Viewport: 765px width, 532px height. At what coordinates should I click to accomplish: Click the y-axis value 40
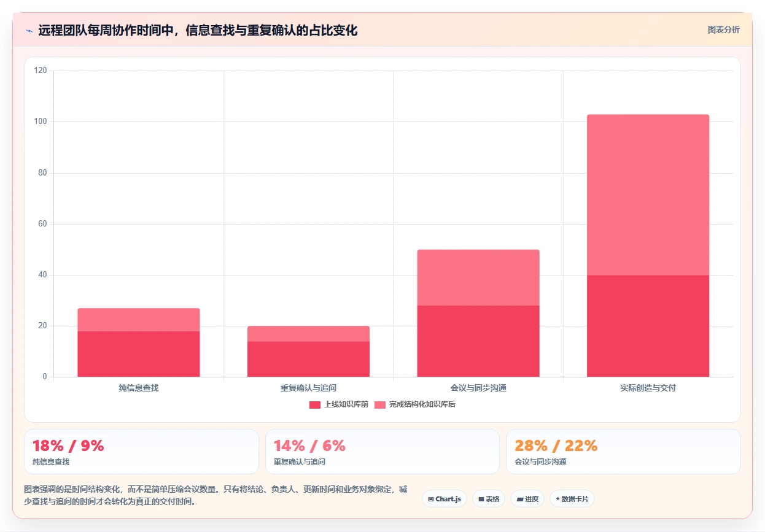tap(42, 275)
